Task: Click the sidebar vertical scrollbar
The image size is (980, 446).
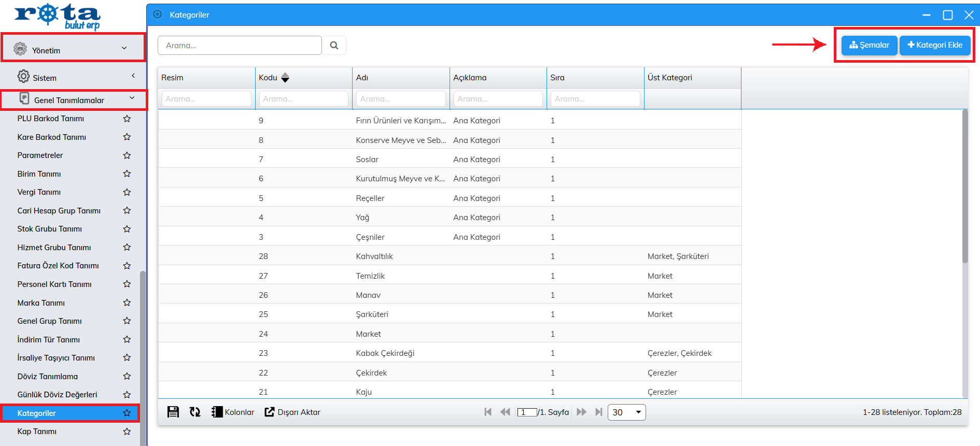Action: 143,357
